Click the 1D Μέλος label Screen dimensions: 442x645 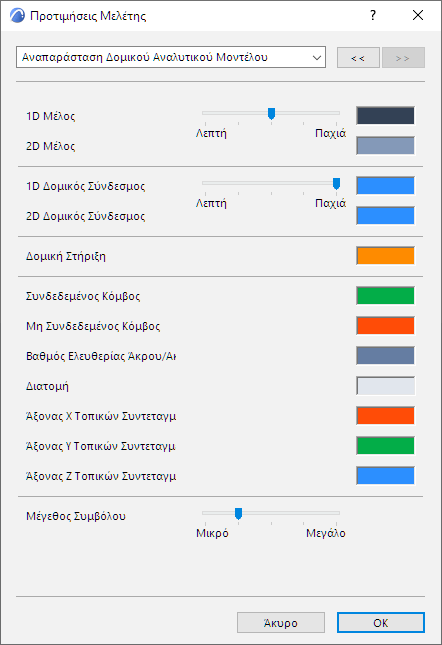[x=51, y=116]
